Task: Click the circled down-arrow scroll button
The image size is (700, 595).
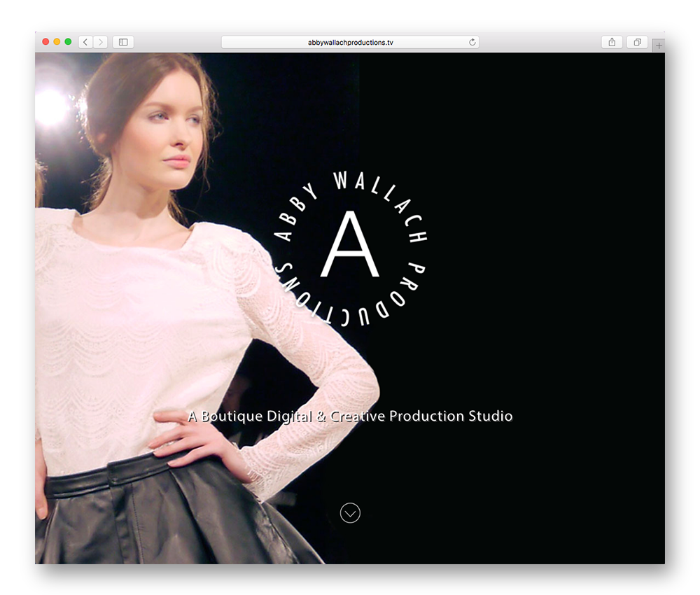Action: (x=350, y=513)
